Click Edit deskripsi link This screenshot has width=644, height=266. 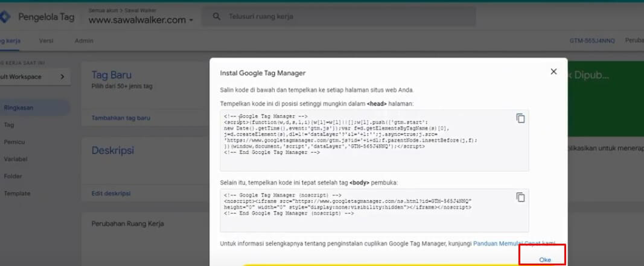pyautogui.click(x=111, y=194)
